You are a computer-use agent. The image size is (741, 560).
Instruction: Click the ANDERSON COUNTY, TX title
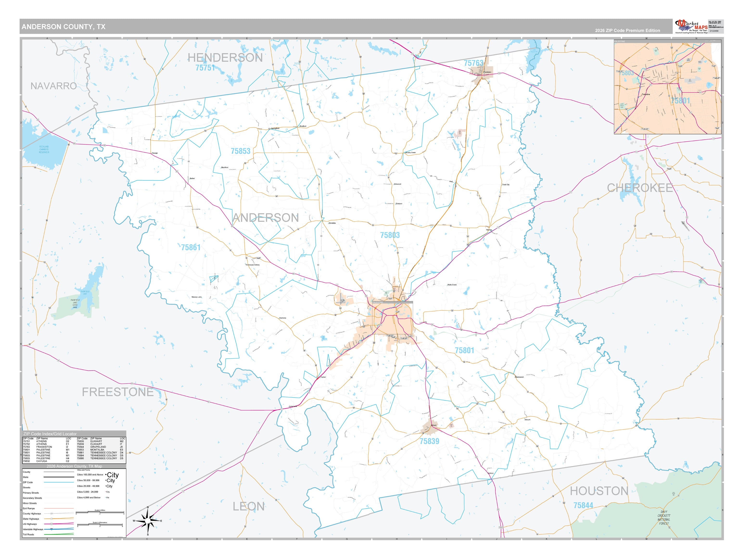coord(64,27)
